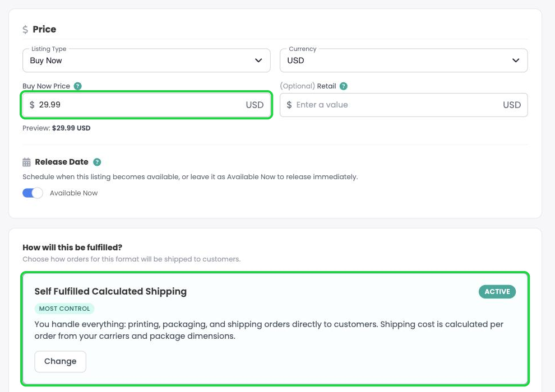
Task: Open help icon next to Retail label
Action: pos(343,86)
